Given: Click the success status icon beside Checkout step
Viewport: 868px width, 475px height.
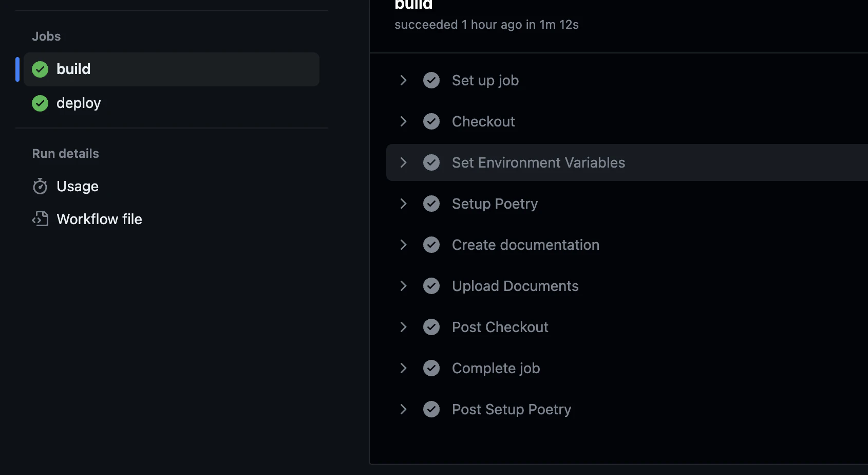Looking at the screenshot, I should [431, 121].
